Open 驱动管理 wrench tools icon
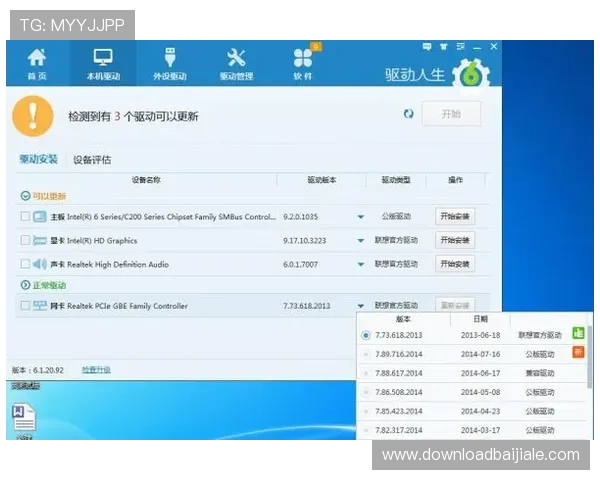The image size is (600, 480). click(236, 58)
